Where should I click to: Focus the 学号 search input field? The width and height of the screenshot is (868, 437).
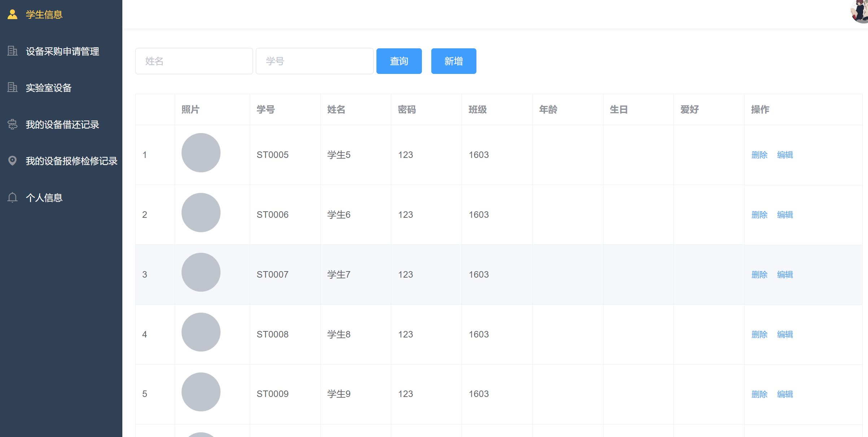(x=314, y=61)
